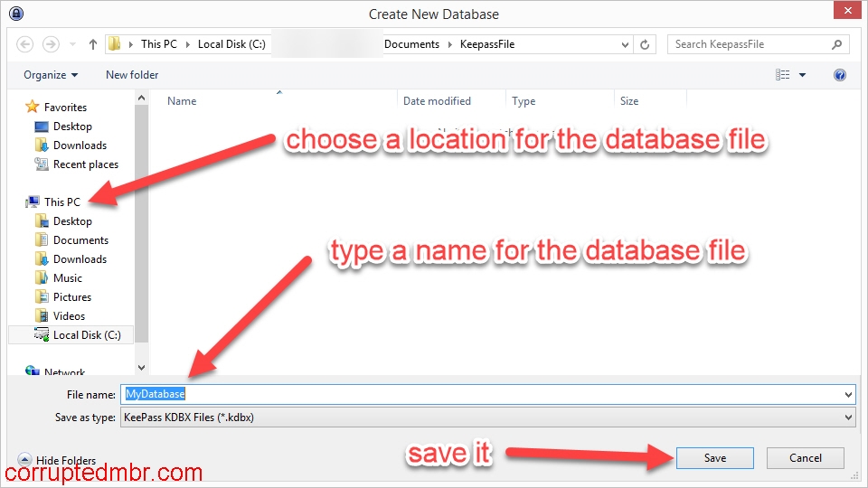Open the Help icon
Image resolution: width=868 pixels, height=488 pixels.
pyautogui.click(x=840, y=75)
